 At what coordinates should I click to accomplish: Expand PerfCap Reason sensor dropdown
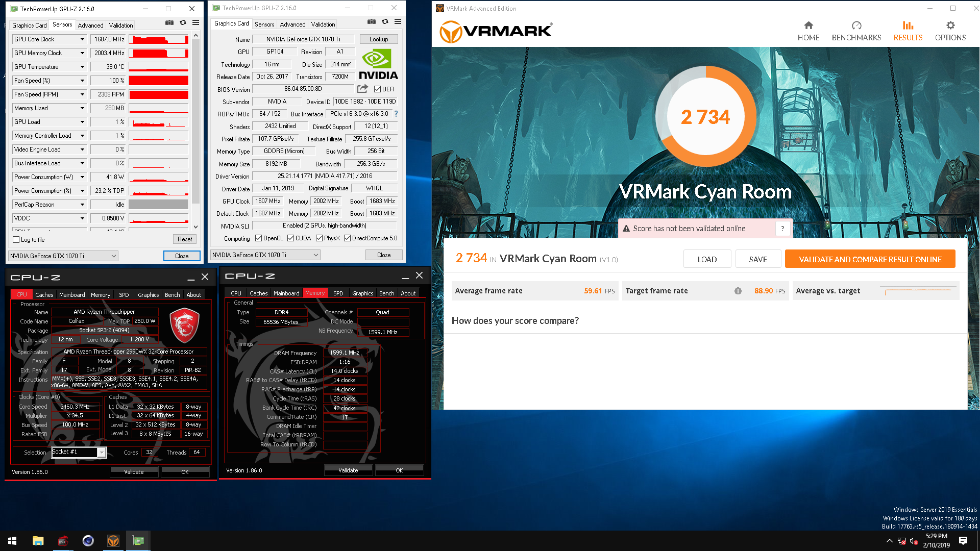point(82,205)
